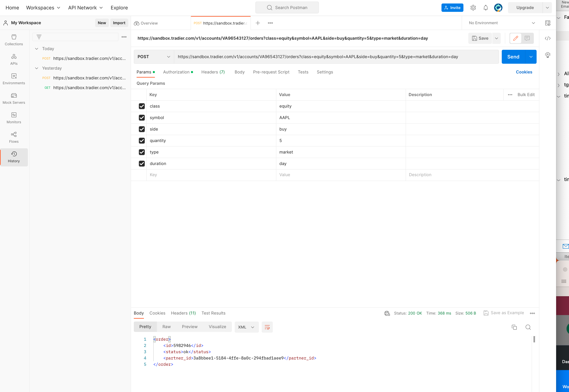The width and height of the screenshot is (569, 392).
Task: Switch to edit mode pencil icon
Action: 515,38
